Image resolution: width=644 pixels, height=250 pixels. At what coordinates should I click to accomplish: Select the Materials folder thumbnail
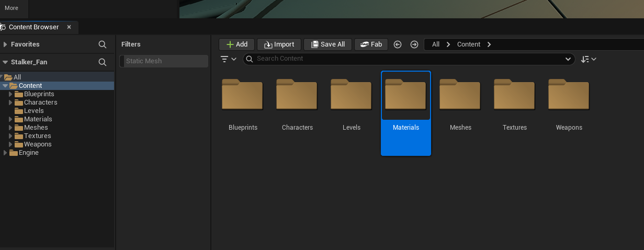tap(405, 94)
